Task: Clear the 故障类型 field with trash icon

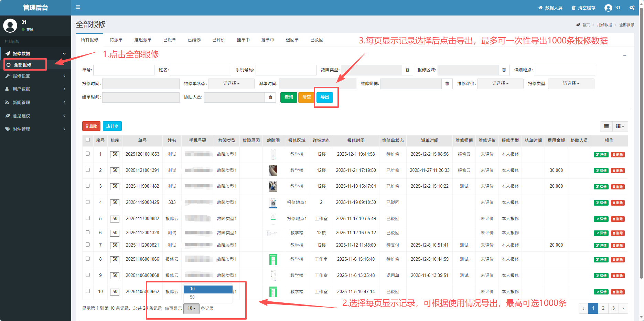Action: pyautogui.click(x=407, y=70)
